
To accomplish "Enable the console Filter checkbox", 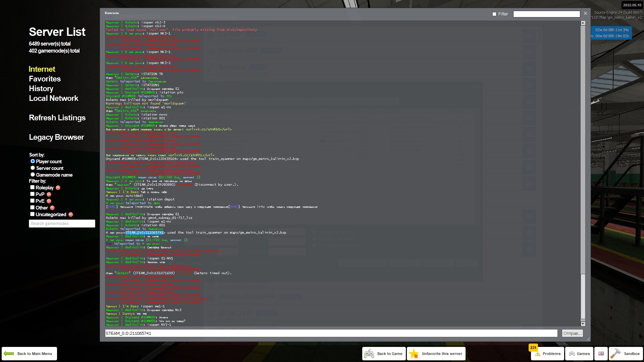I will (x=494, y=14).
